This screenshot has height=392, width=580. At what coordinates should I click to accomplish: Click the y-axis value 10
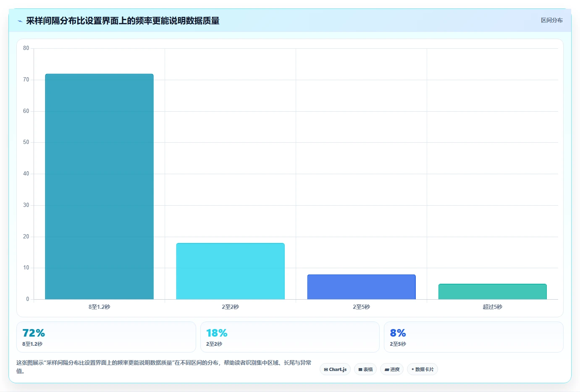pyautogui.click(x=26, y=268)
